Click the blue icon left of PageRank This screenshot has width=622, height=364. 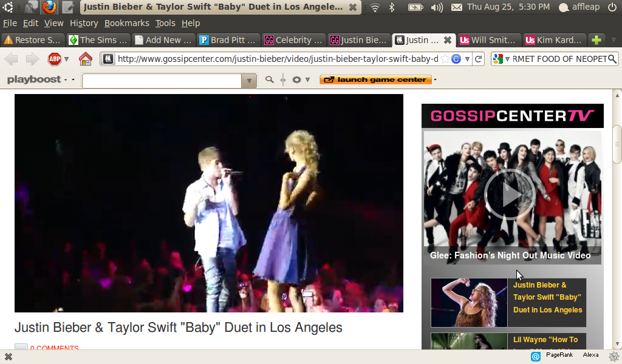[536, 357]
